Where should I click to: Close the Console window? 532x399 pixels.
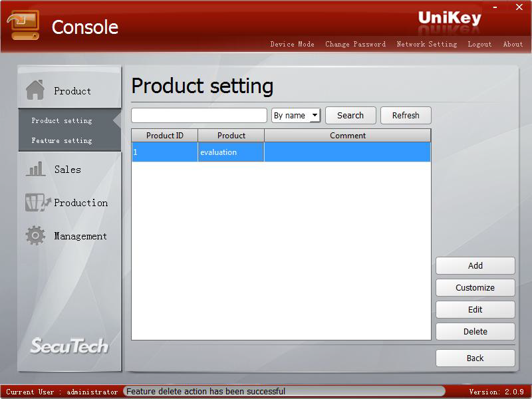click(519, 7)
